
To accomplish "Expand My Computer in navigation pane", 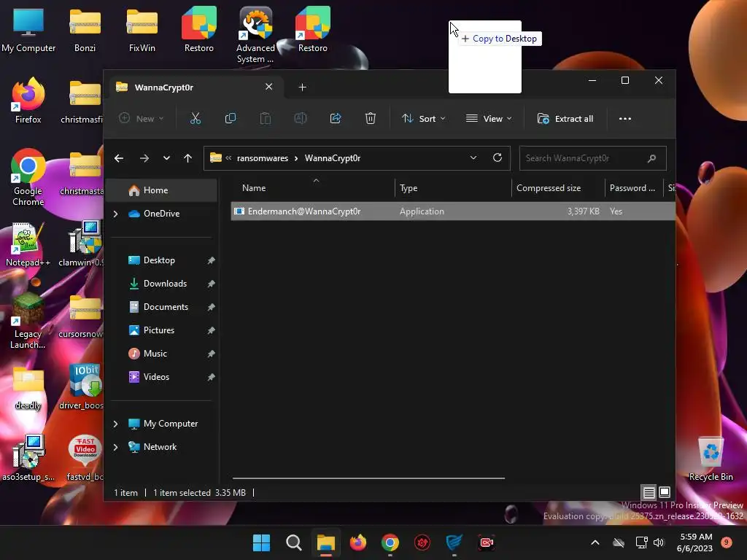I will (115, 424).
